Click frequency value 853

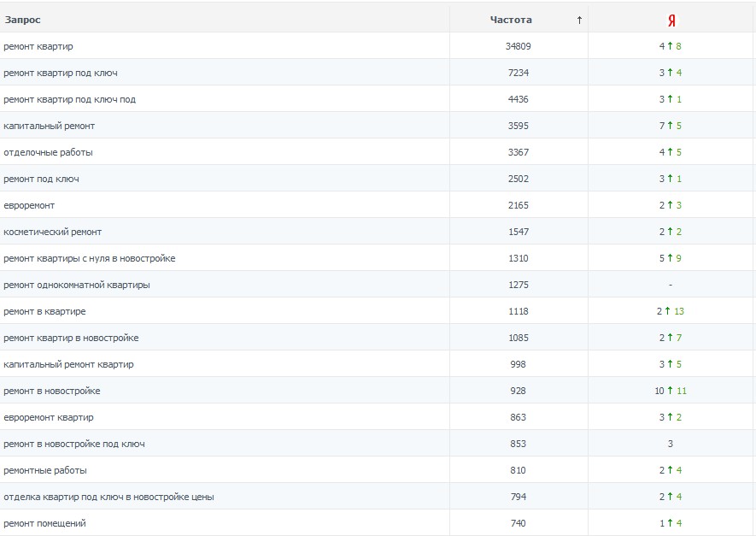[519, 445]
